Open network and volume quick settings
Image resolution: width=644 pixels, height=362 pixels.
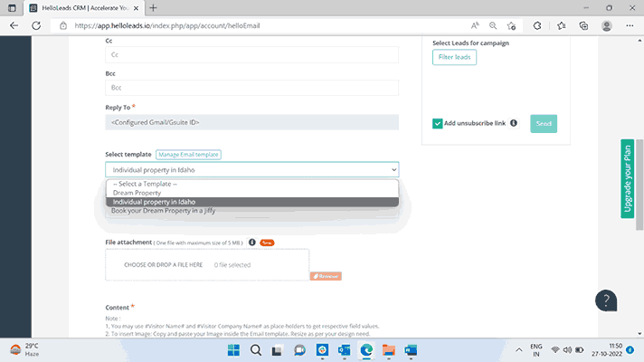pyautogui.click(x=567, y=350)
